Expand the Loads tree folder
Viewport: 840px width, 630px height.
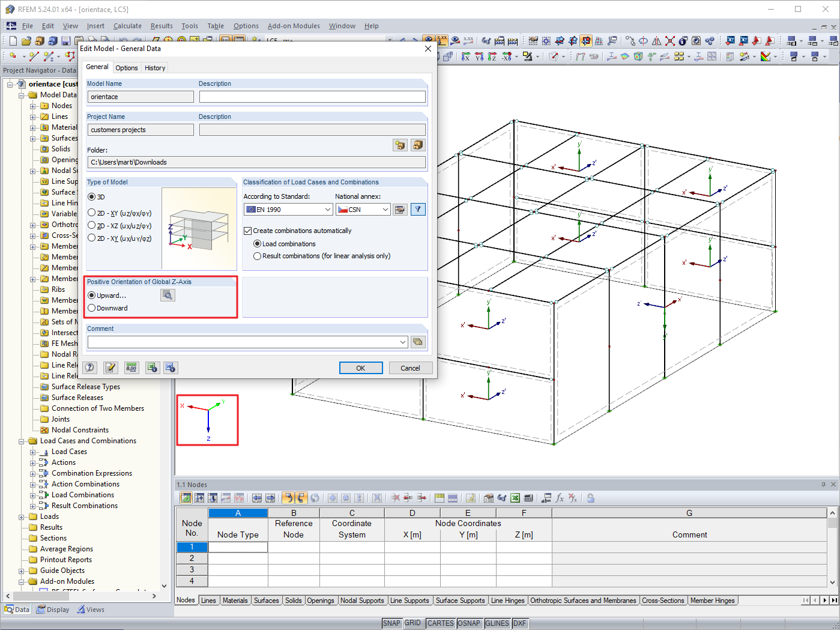click(22, 516)
